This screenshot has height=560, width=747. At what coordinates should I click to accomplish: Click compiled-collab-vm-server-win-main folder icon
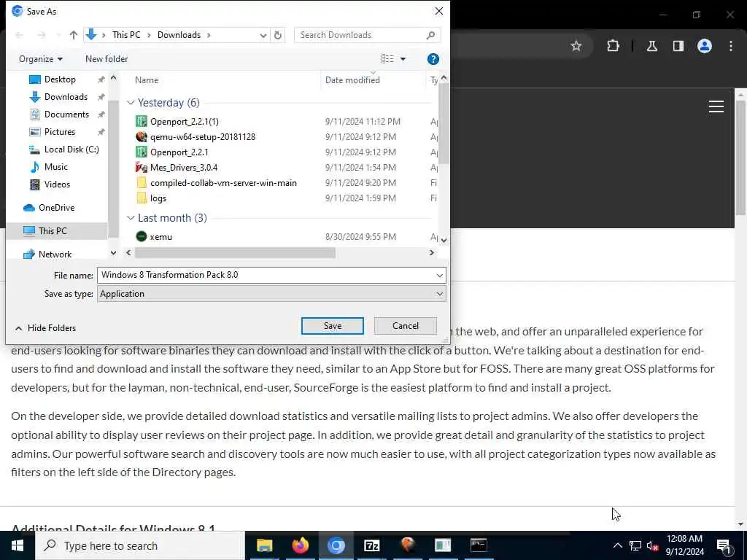click(x=142, y=182)
